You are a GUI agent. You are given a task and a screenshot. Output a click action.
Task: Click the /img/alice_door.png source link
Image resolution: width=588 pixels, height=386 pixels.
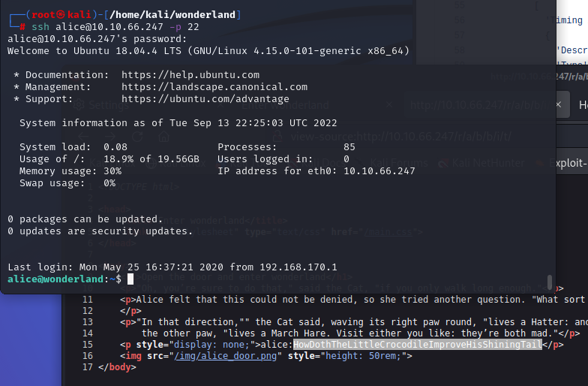click(x=225, y=356)
